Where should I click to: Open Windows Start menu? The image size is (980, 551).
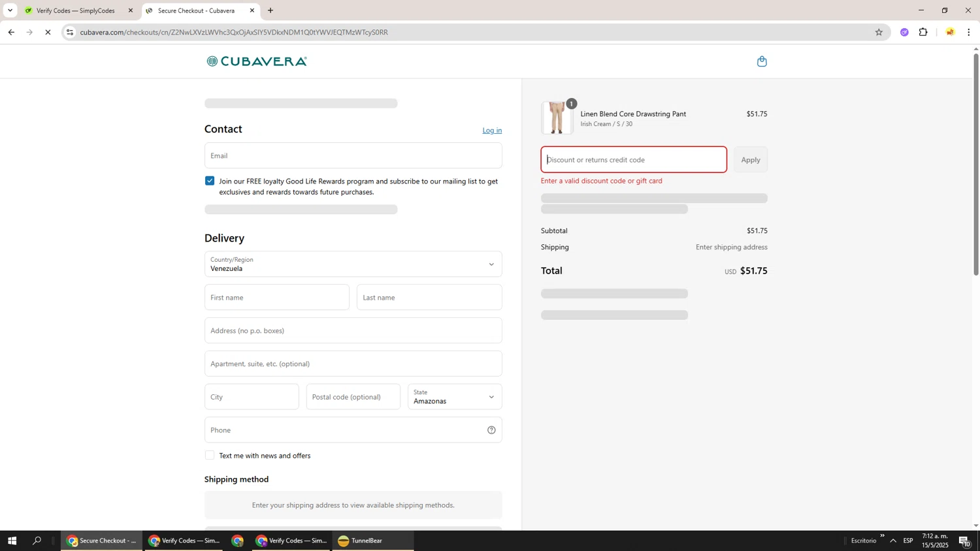click(12, 541)
